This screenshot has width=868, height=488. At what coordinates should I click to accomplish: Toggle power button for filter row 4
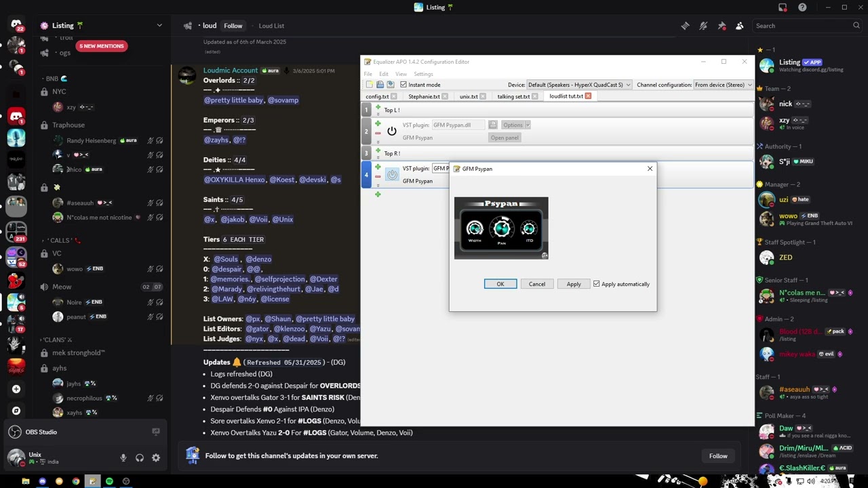point(392,175)
